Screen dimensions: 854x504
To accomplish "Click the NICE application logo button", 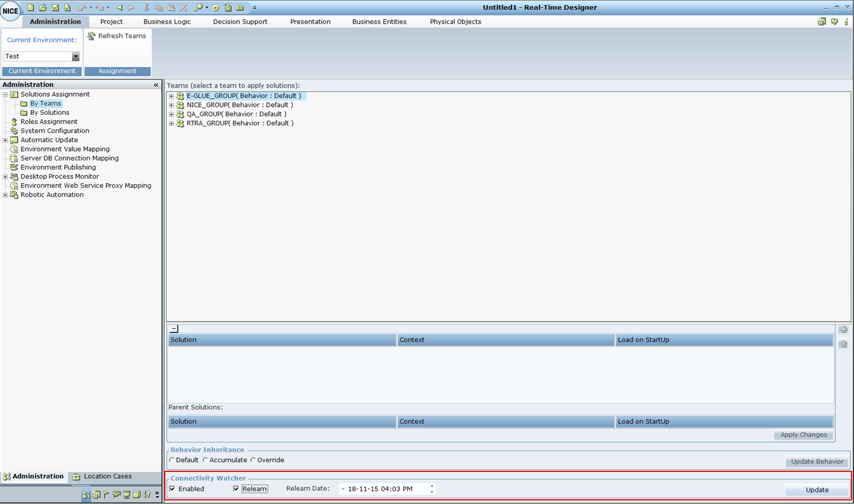I will (11, 10).
